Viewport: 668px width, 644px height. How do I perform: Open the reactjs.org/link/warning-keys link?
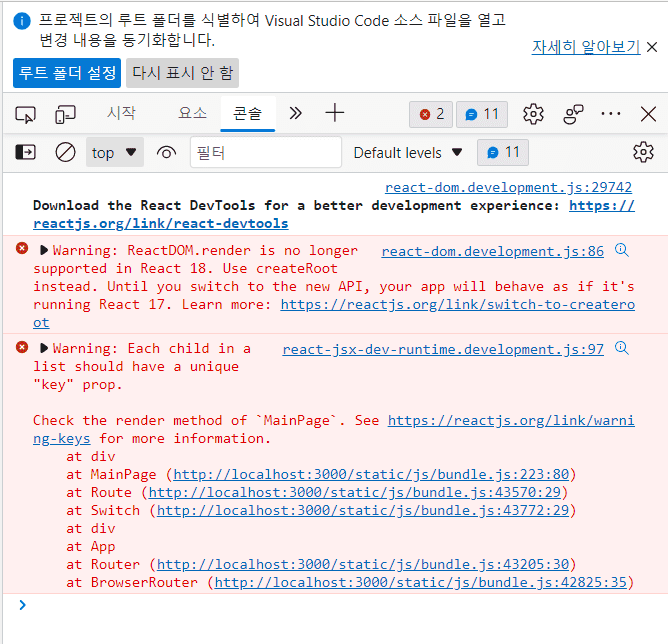pos(511,420)
